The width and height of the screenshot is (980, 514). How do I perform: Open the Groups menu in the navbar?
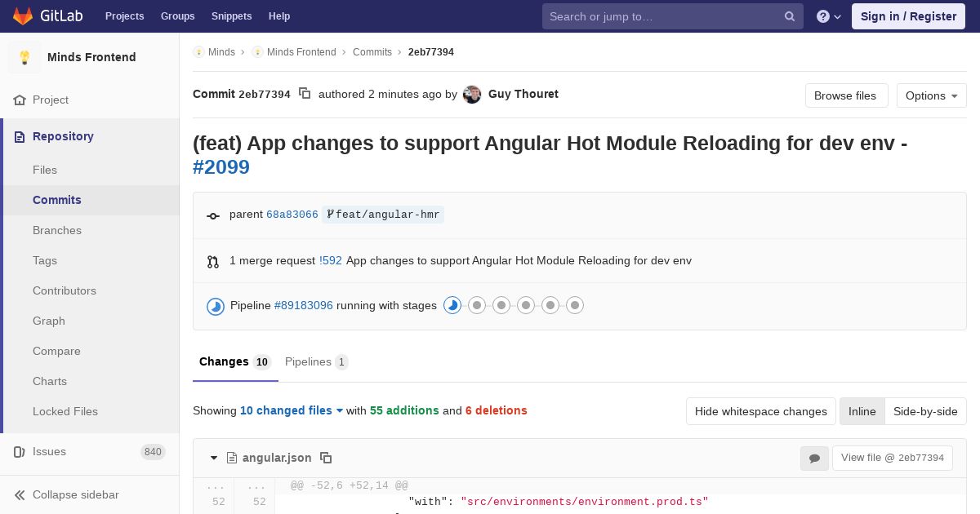pyautogui.click(x=177, y=16)
